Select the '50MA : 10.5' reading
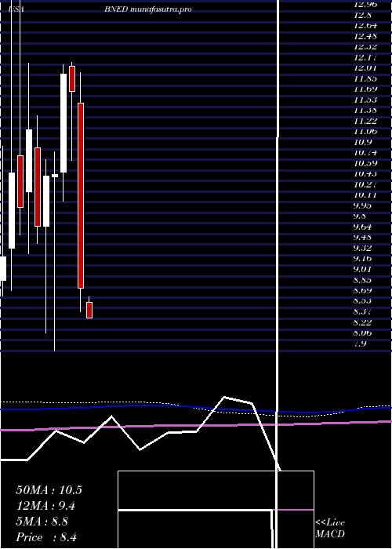This screenshot has width=392, height=549. (x=49, y=490)
